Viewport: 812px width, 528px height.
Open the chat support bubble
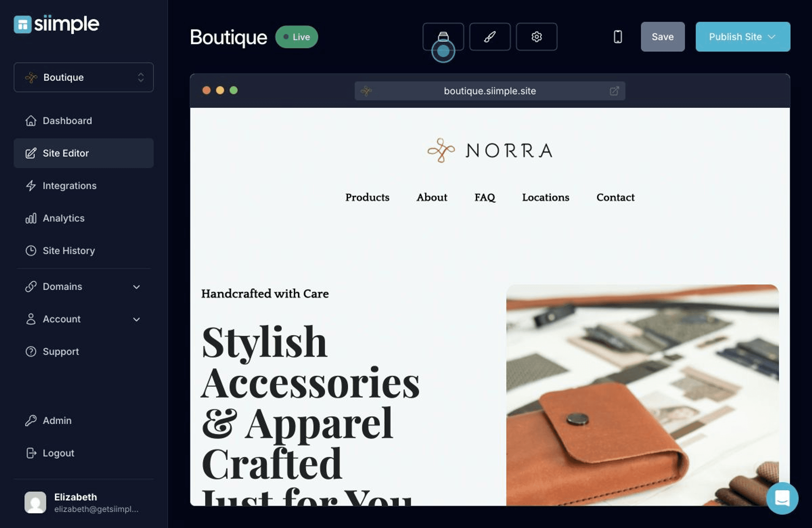click(782, 498)
